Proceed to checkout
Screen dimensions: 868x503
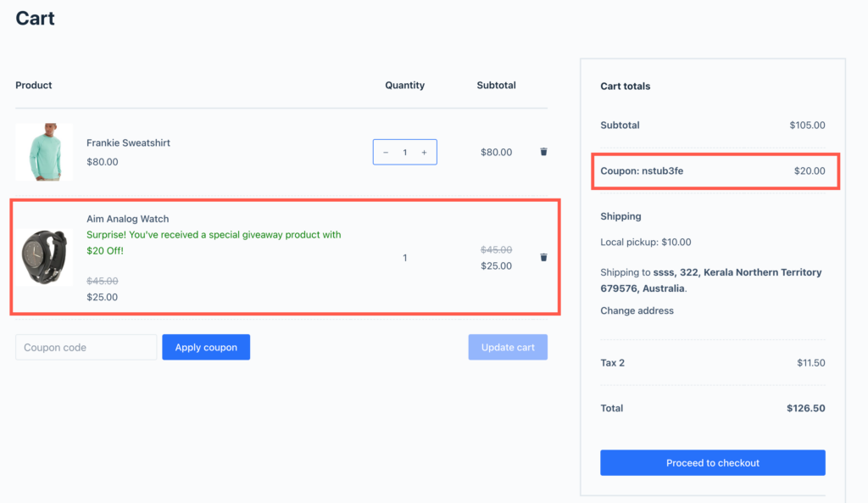(x=712, y=463)
